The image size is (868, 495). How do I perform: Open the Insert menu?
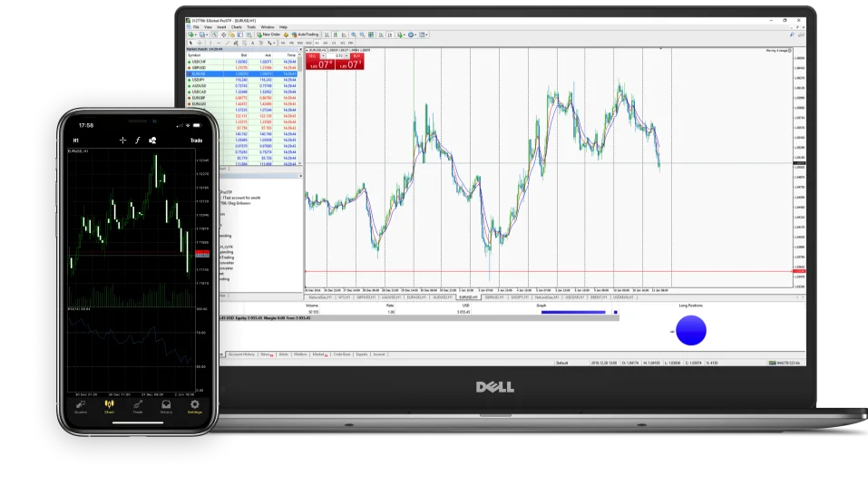tap(221, 27)
